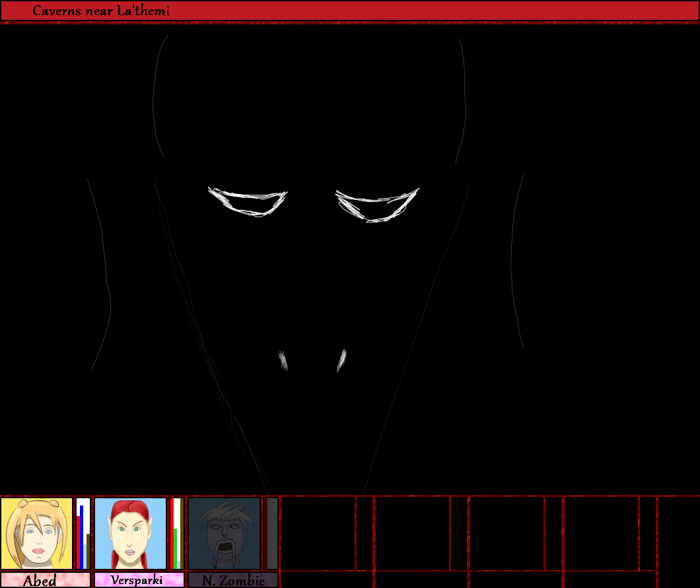The image size is (700, 588).
Task: Click Abed's blue mana bar
Action: coord(81,538)
